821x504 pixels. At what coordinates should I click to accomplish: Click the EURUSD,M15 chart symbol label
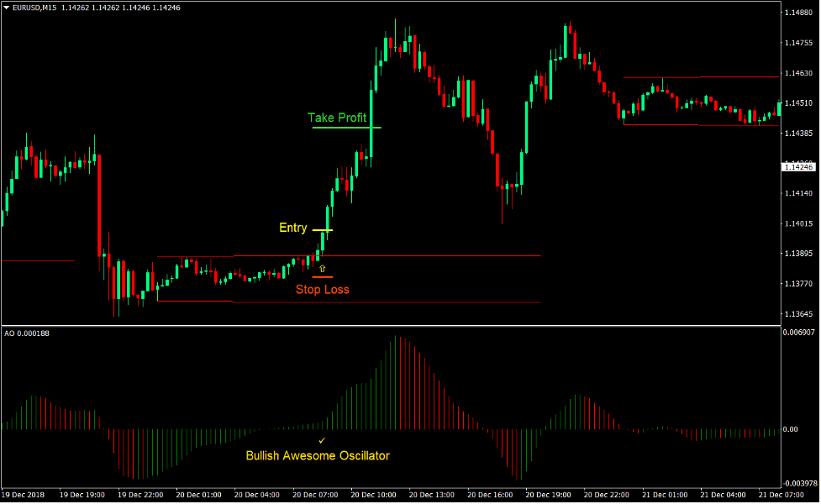35,7
